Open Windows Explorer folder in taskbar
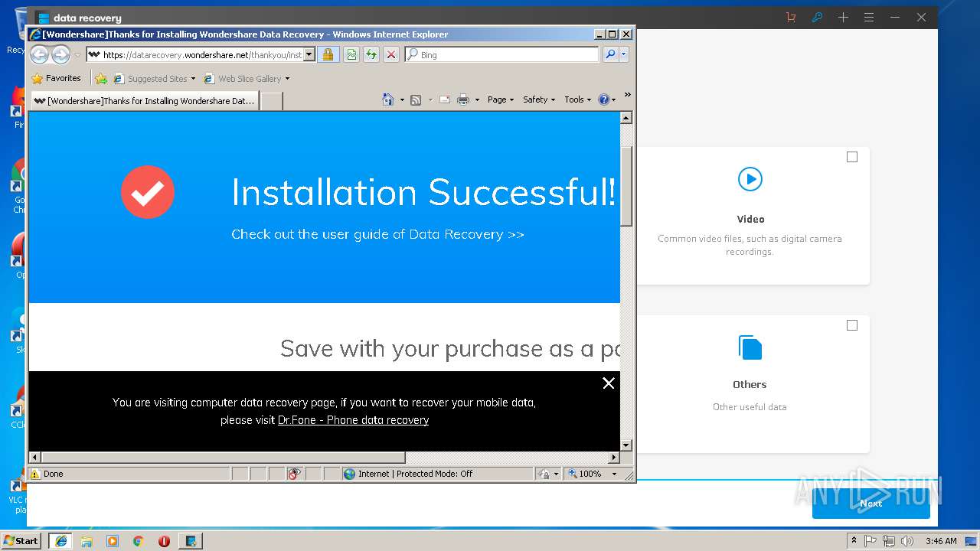The image size is (980, 551). [x=87, y=541]
